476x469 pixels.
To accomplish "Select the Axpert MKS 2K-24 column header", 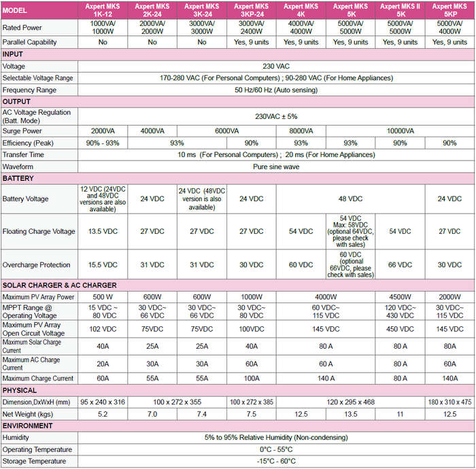I will (152, 10).
